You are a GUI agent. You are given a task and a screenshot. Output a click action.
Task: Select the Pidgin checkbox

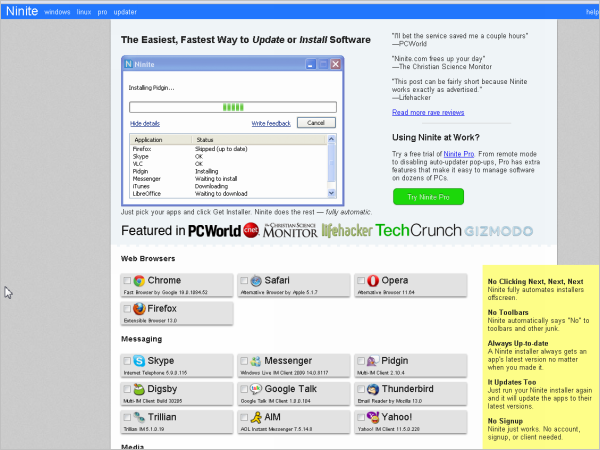coord(361,360)
